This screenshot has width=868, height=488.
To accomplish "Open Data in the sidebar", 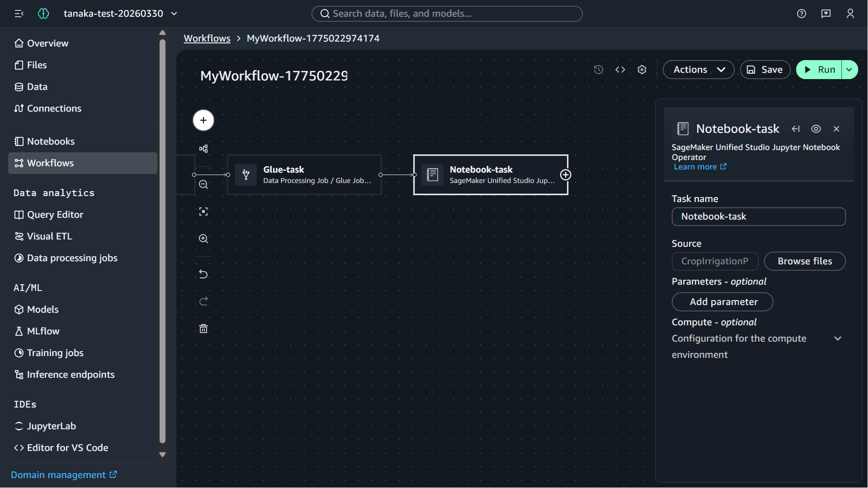I will tap(83, 87).
